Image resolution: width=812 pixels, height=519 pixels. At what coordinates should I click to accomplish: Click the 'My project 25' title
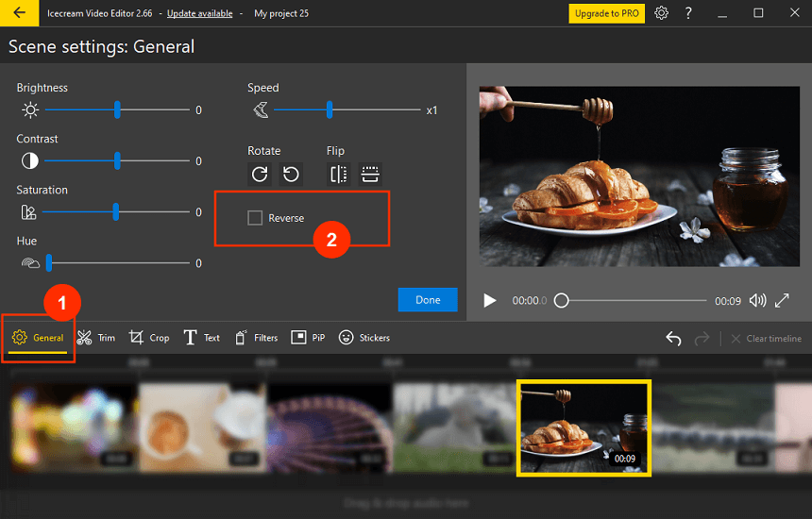pyautogui.click(x=281, y=13)
